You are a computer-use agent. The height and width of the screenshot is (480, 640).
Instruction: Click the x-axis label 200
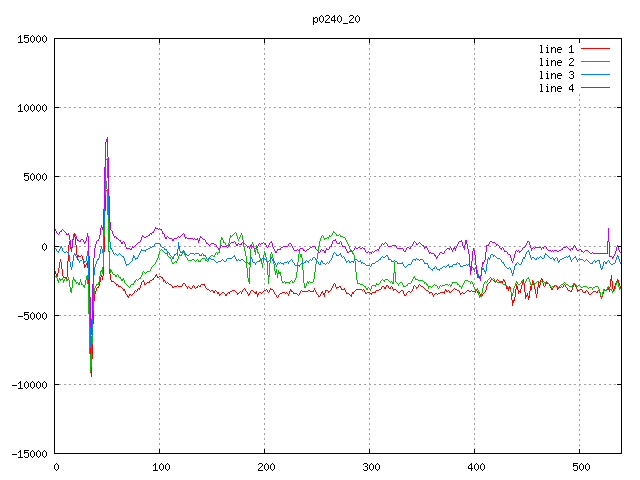coord(266,467)
